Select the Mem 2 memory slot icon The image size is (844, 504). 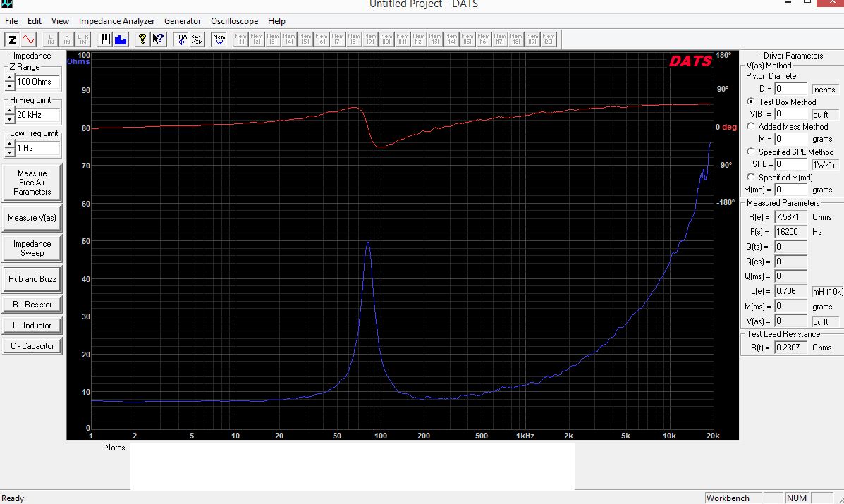coord(257,39)
